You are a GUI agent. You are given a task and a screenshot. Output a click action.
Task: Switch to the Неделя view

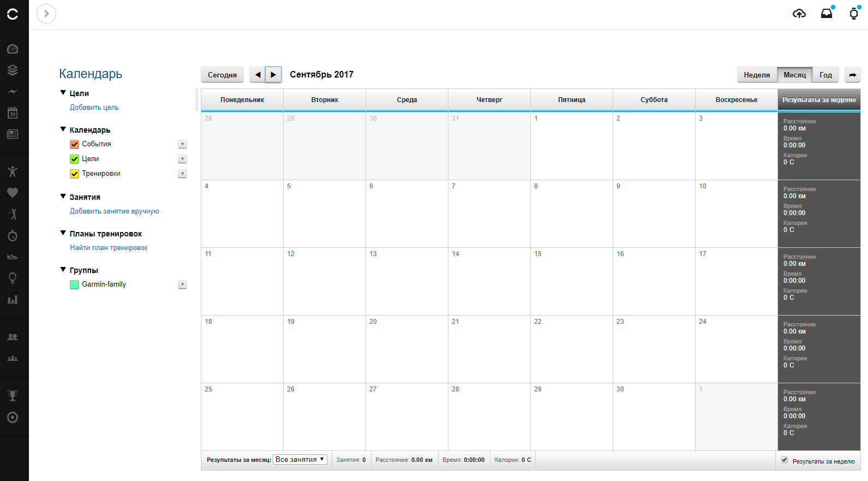pyautogui.click(x=757, y=75)
